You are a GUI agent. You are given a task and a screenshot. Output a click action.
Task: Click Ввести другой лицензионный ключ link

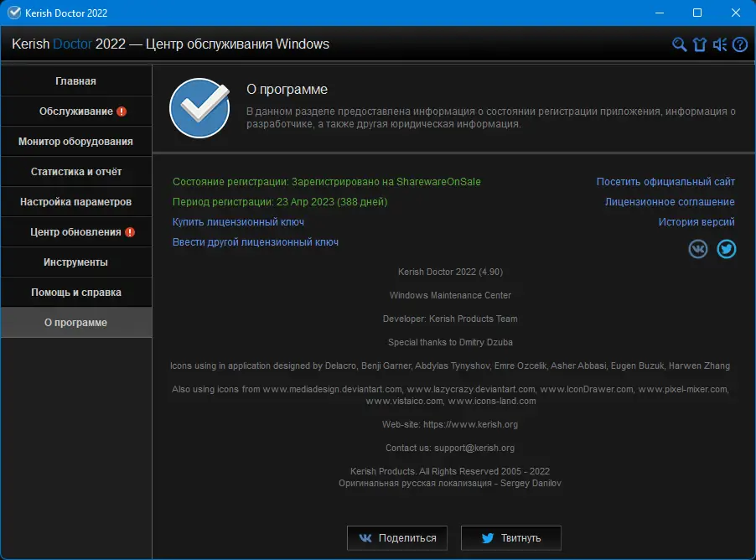coord(256,242)
